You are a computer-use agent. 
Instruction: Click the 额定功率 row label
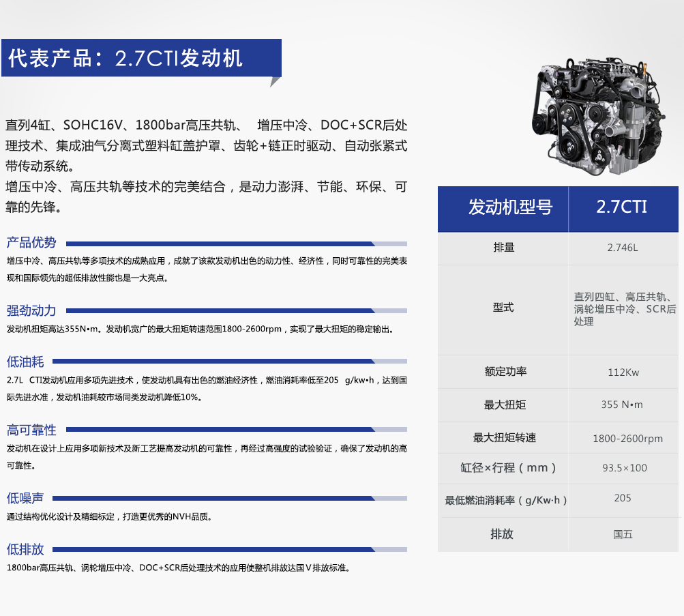coord(505,372)
